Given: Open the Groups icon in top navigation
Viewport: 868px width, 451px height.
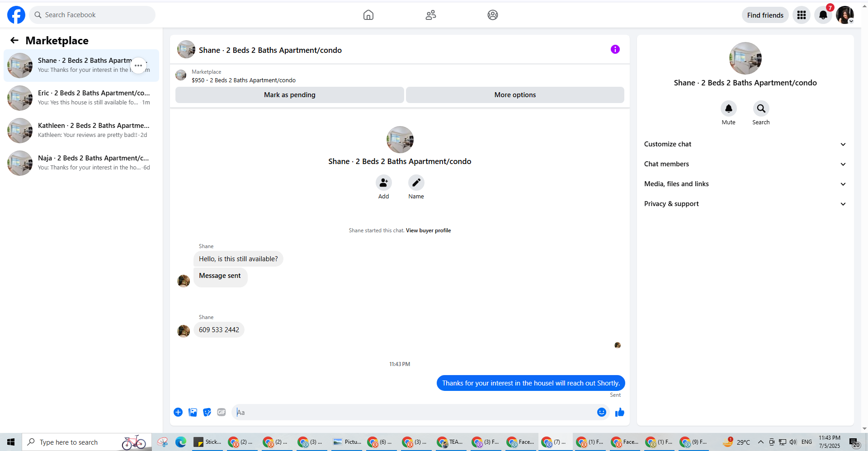Looking at the screenshot, I should 493,15.
